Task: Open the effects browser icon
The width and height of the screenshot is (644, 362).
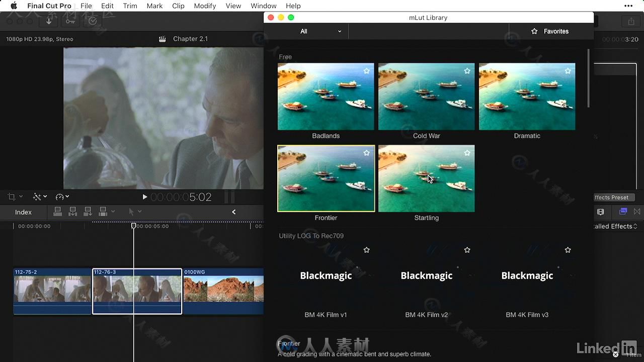Action: [x=623, y=212]
